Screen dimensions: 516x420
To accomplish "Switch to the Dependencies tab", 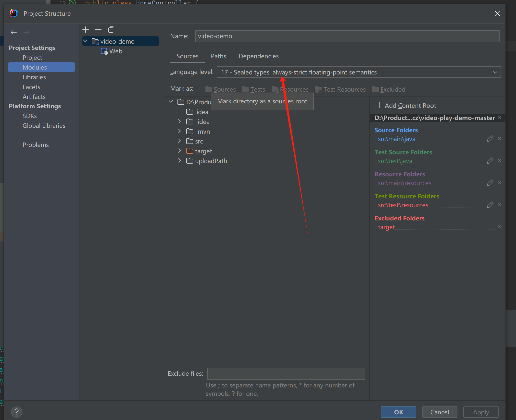I will coord(259,56).
